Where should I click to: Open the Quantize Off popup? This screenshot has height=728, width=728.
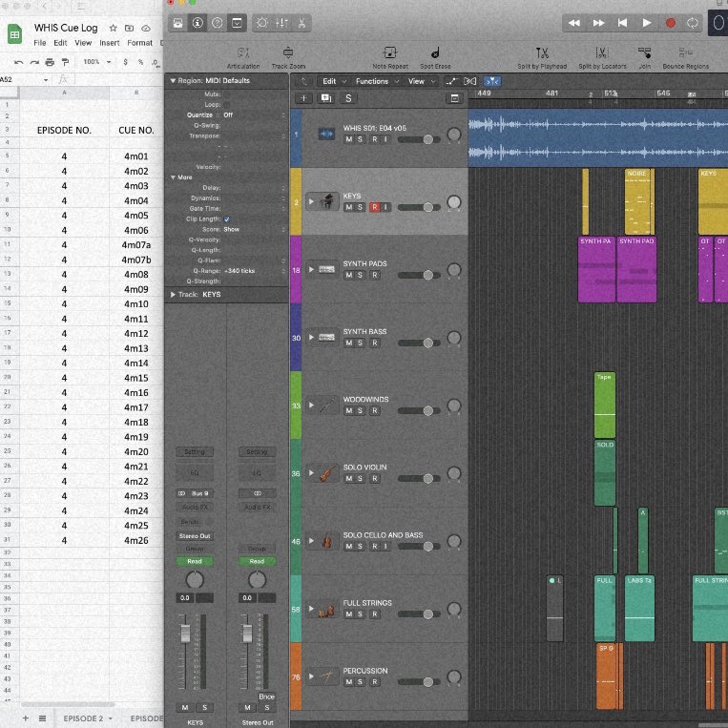click(255, 115)
